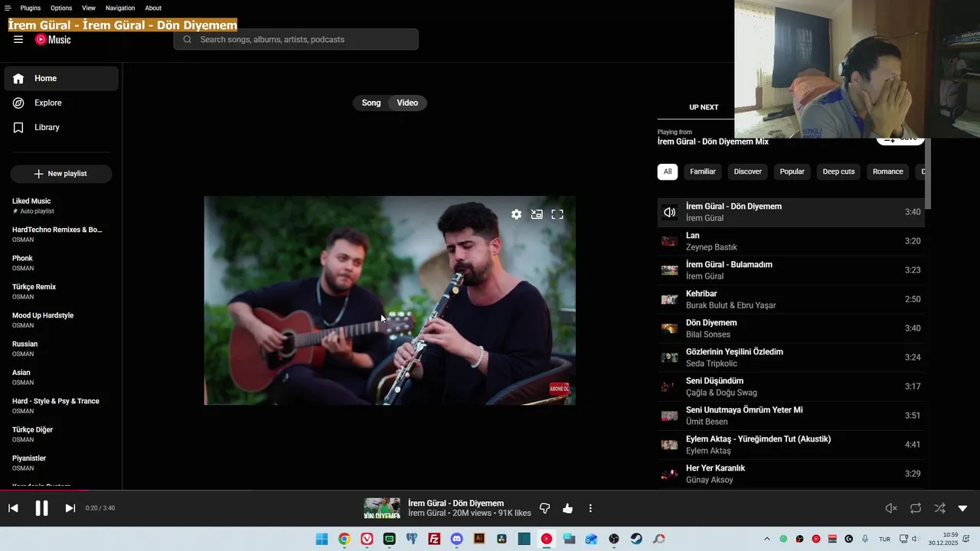
Task: Open FileZilla from taskbar
Action: coord(434,539)
